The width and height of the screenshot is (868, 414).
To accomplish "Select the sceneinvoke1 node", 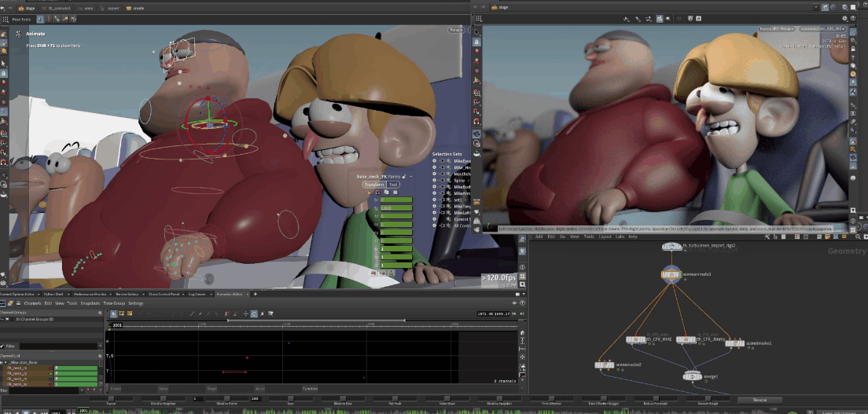I will point(735,343).
